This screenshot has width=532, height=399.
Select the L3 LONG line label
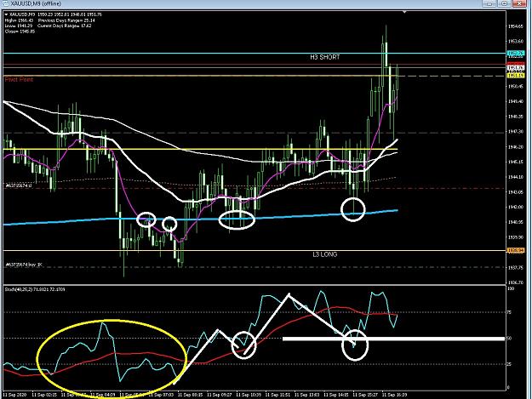(x=324, y=254)
